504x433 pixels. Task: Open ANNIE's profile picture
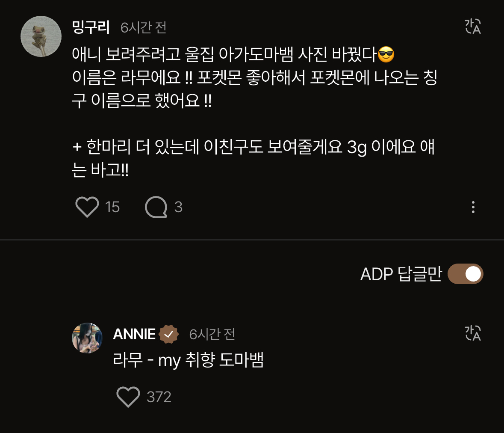point(87,338)
